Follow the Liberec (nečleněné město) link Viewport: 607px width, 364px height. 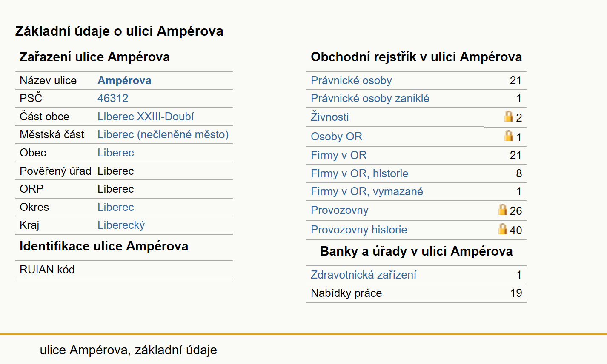tap(163, 135)
